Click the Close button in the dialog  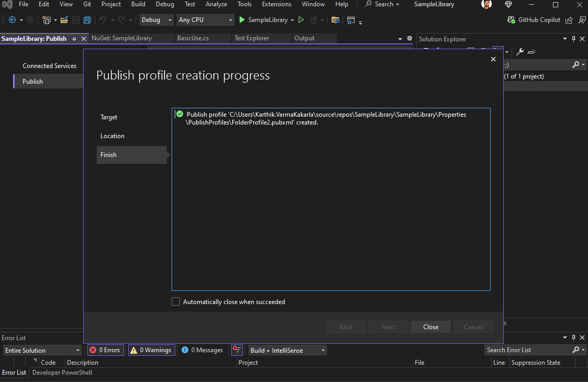click(431, 327)
